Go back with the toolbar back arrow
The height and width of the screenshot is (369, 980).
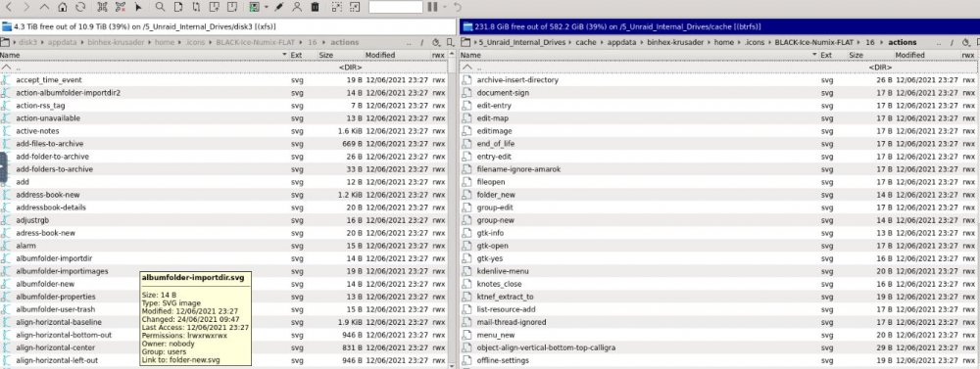tap(9, 7)
